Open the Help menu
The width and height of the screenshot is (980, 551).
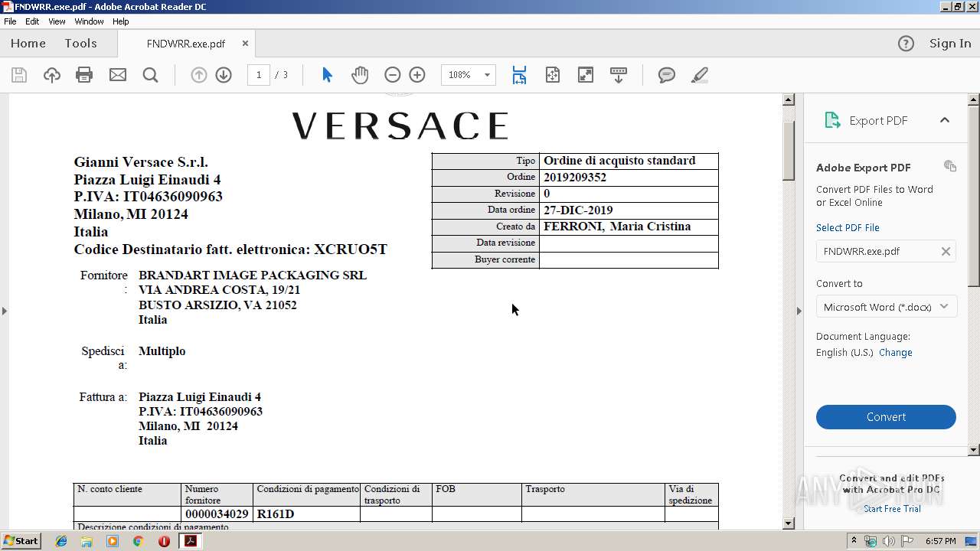pos(121,21)
